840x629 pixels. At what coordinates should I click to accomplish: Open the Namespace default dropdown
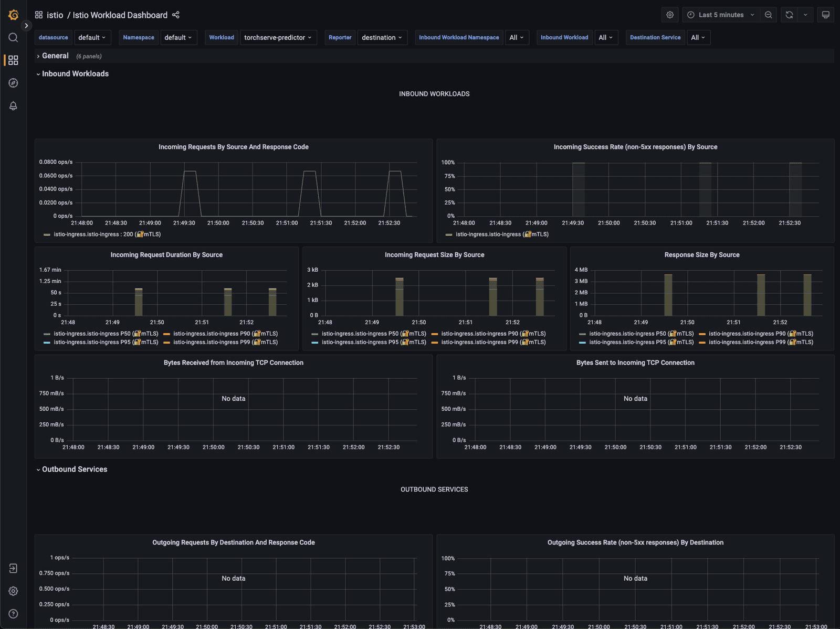pos(178,38)
